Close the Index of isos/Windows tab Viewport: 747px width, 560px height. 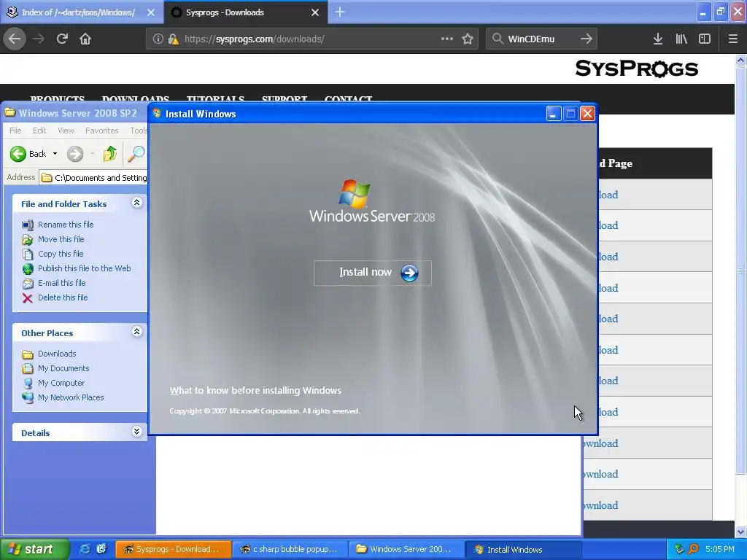pyautogui.click(x=150, y=12)
